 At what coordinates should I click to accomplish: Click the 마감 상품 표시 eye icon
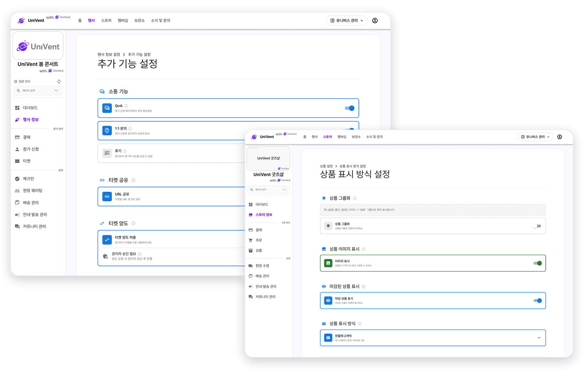328,301
